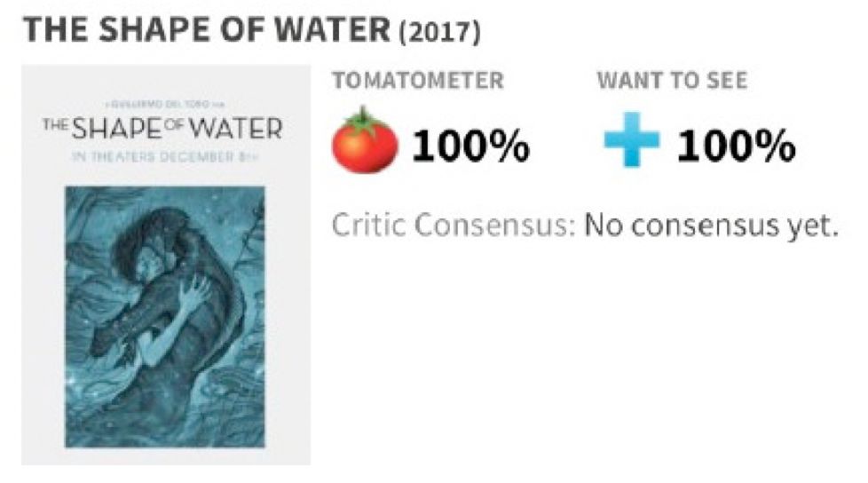Click the blue plus Want to See icon
The height and width of the screenshot is (483, 868).
coord(631,144)
